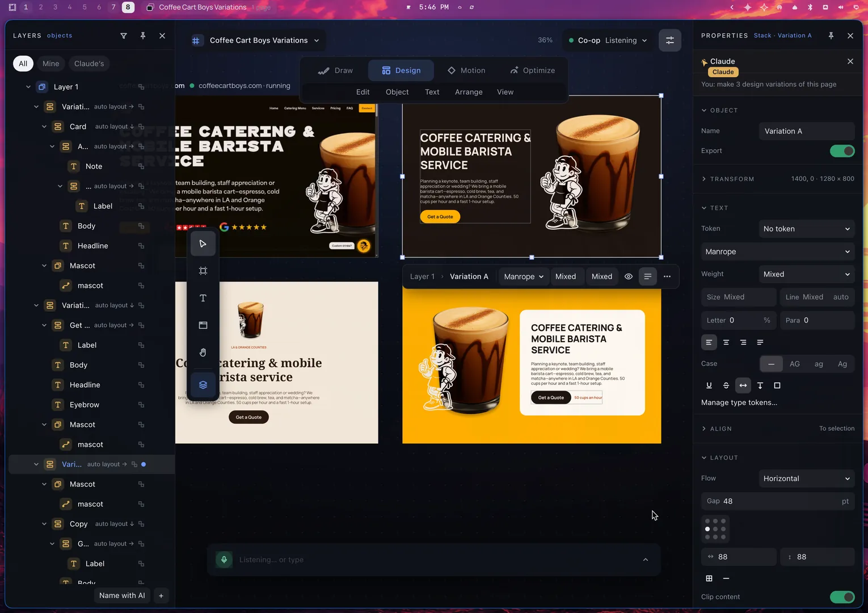This screenshot has width=868, height=613.
Task: Select the pointer tool in floating toolbar
Action: click(203, 244)
